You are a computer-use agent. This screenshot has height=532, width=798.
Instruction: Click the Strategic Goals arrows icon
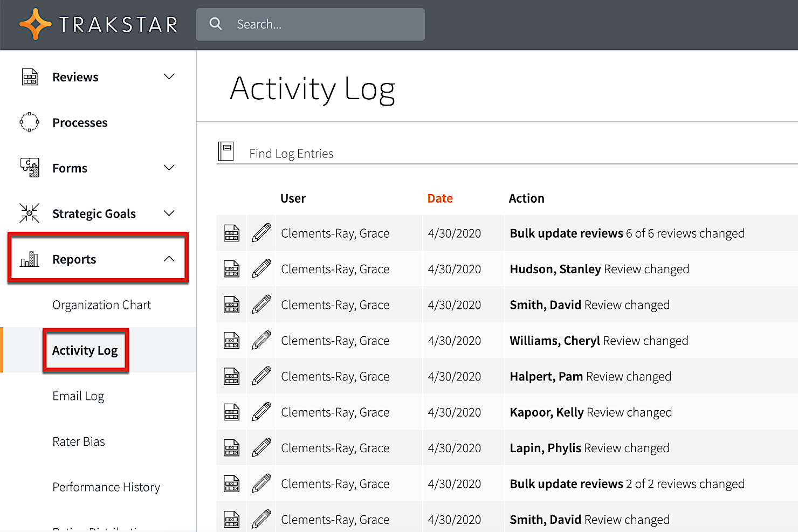click(30, 213)
